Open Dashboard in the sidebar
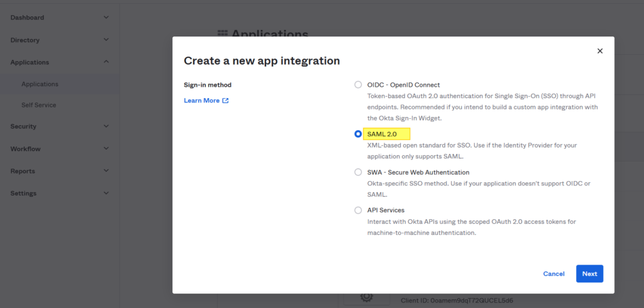This screenshot has height=308, width=644. (x=27, y=18)
